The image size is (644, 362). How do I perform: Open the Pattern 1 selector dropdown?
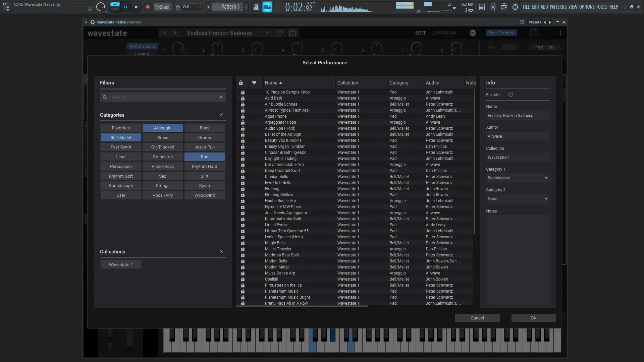coord(230,7)
